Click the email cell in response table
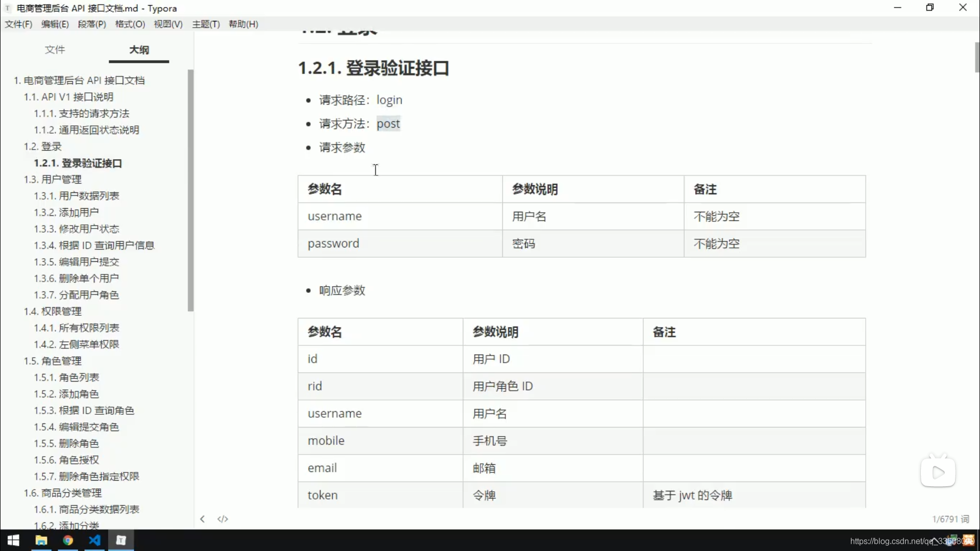 381,468
